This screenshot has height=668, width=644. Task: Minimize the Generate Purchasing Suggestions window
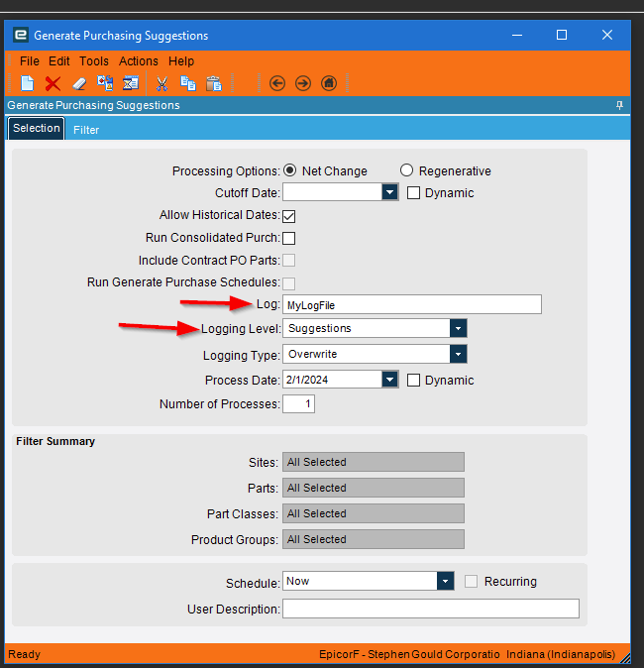(516, 35)
